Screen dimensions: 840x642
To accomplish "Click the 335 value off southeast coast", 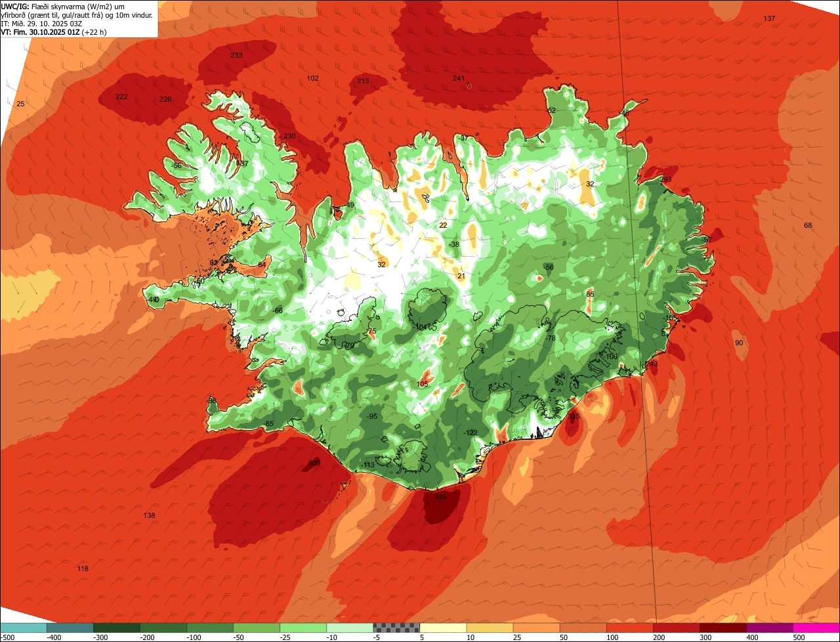I will [574, 416].
